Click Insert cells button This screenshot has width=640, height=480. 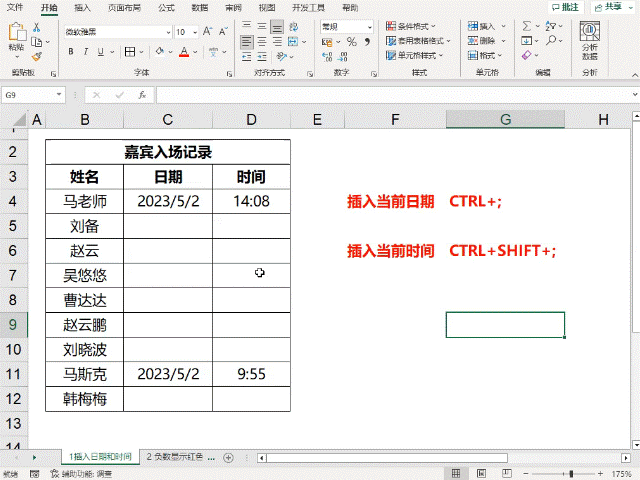[481, 27]
